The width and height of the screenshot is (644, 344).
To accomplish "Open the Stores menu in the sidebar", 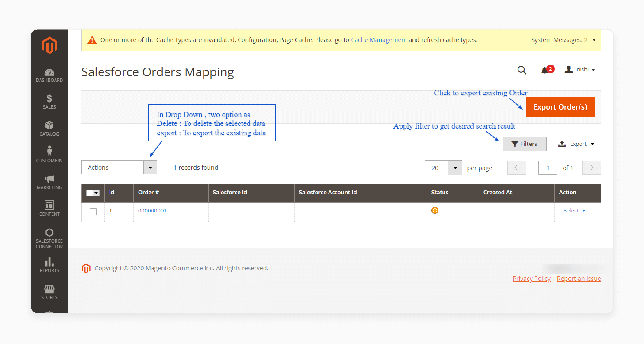I will [x=49, y=292].
